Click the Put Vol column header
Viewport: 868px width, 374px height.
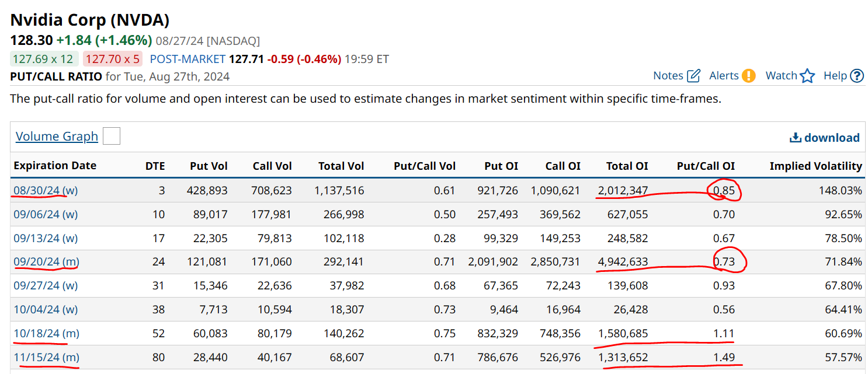(209, 166)
